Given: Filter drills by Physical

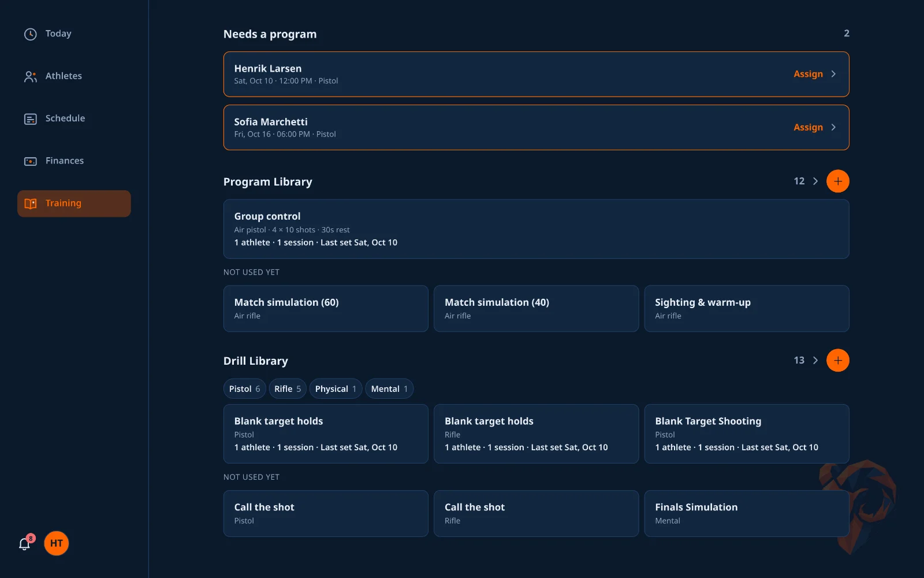Looking at the screenshot, I should [x=336, y=389].
